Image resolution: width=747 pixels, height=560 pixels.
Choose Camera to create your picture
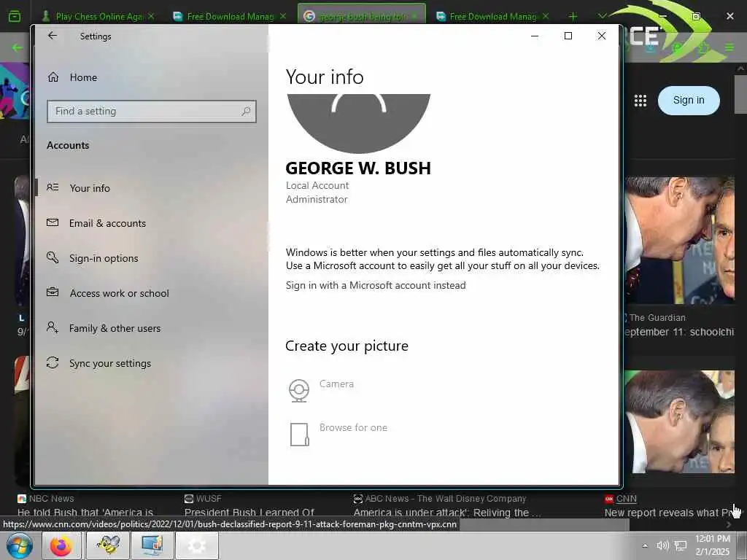(x=336, y=384)
